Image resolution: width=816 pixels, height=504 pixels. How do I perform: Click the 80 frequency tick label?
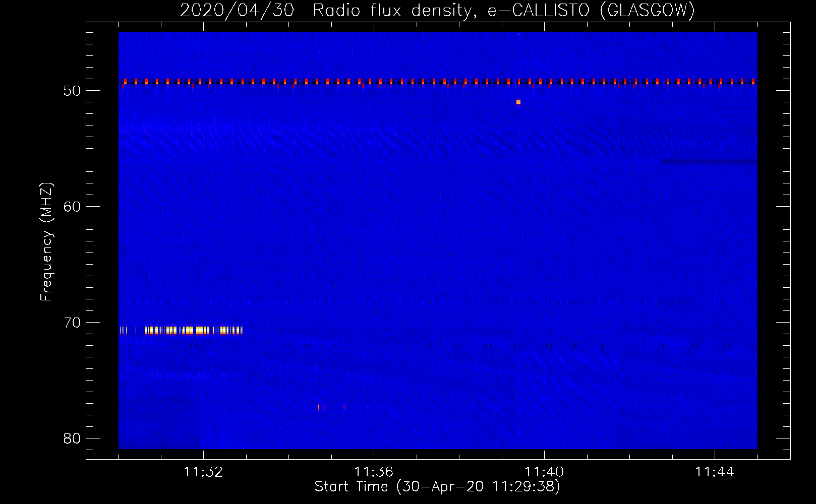point(72,438)
